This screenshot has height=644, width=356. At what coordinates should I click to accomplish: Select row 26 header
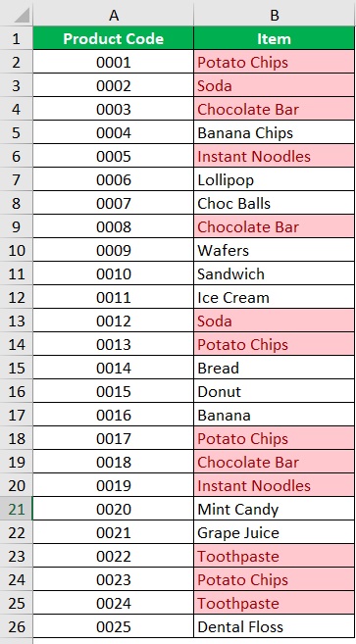click(x=17, y=626)
